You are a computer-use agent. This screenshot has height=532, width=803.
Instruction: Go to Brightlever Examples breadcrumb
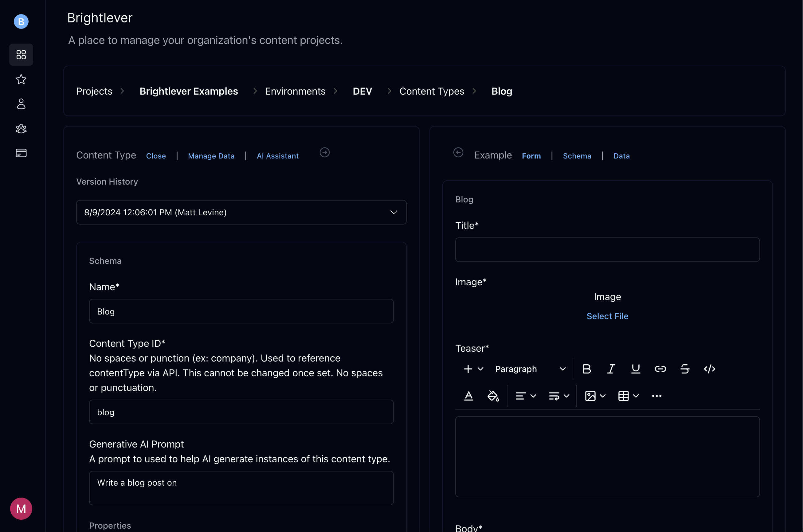[x=189, y=91]
